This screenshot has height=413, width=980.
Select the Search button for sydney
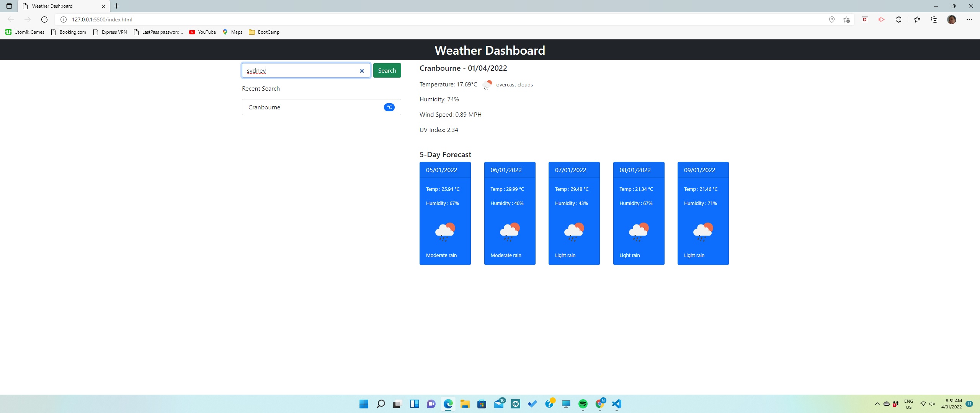point(387,70)
